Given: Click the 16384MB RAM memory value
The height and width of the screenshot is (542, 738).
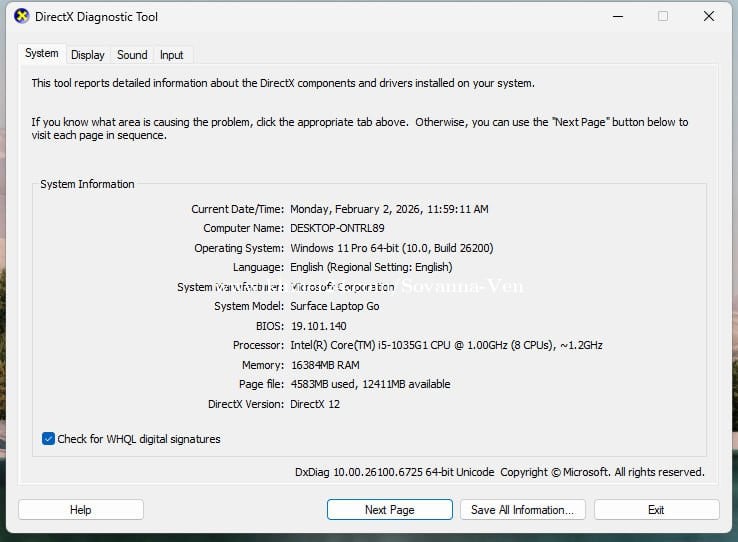Looking at the screenshot, I should point(325,365).
